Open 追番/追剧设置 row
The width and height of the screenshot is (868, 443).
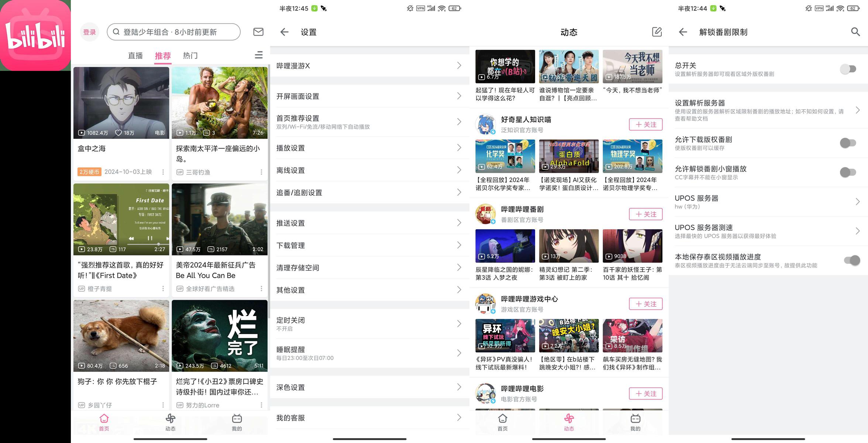(370, 192)
